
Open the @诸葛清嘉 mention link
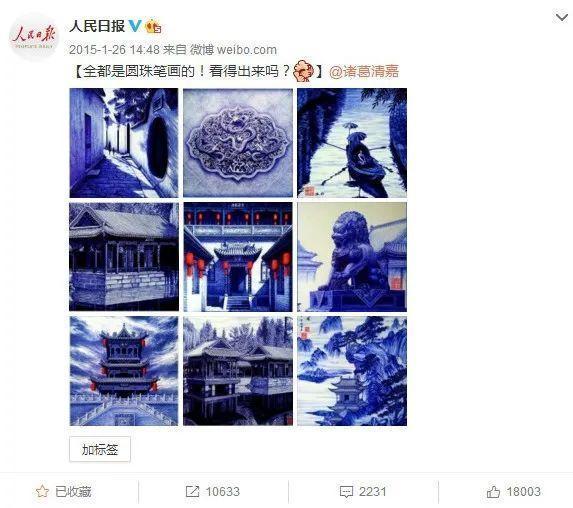364,71
